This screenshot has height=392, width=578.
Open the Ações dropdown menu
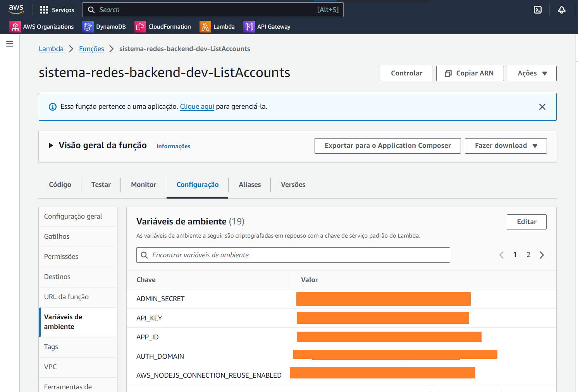pyautogui.click(x=532, y=73)
